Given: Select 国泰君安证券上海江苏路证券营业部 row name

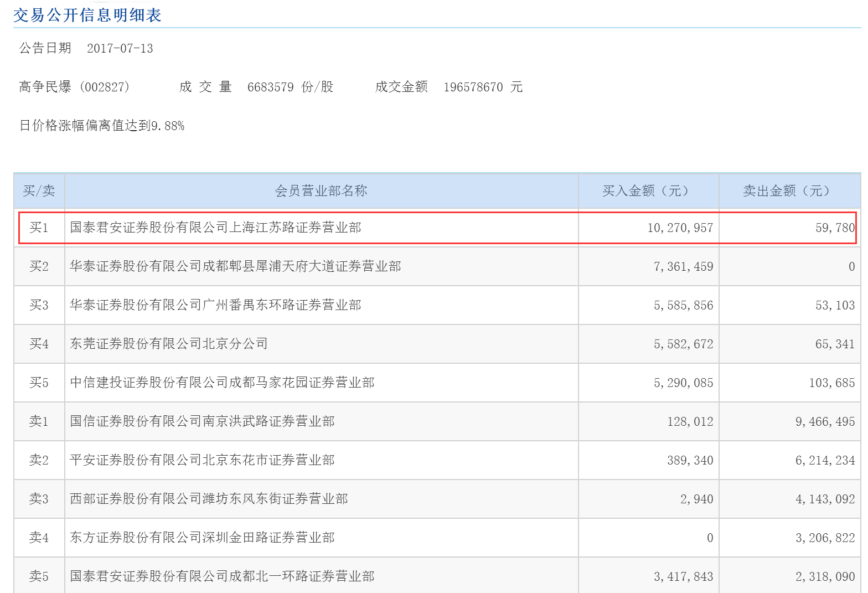Looking at the screenshot, I should (216, 228).
